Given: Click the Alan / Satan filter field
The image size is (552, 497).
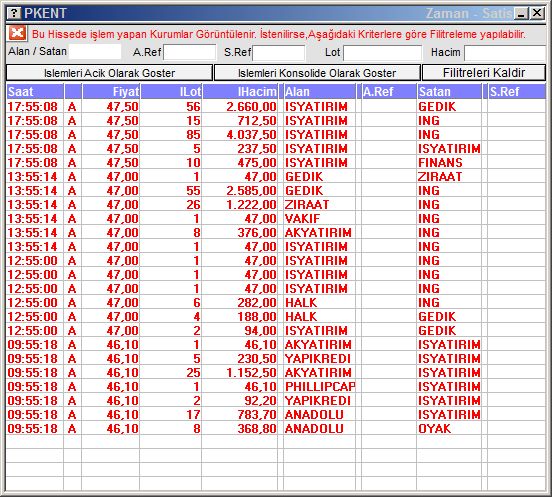Looking at the screenshot, I should coord(95,52).
